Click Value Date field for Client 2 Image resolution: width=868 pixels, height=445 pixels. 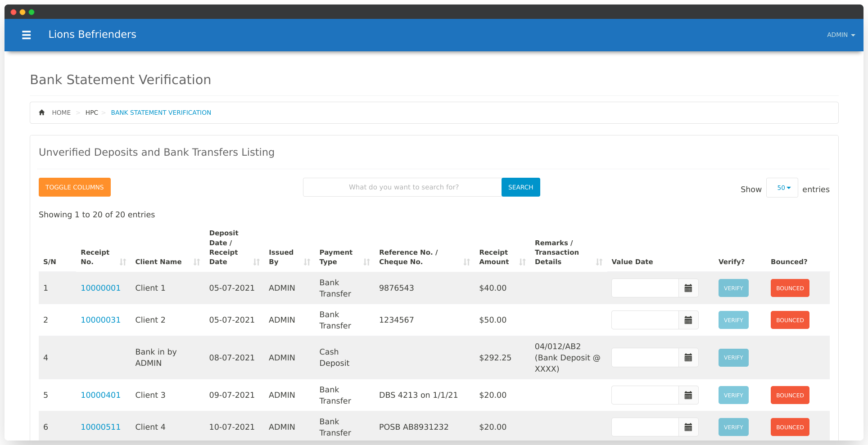tap(645, 320)
